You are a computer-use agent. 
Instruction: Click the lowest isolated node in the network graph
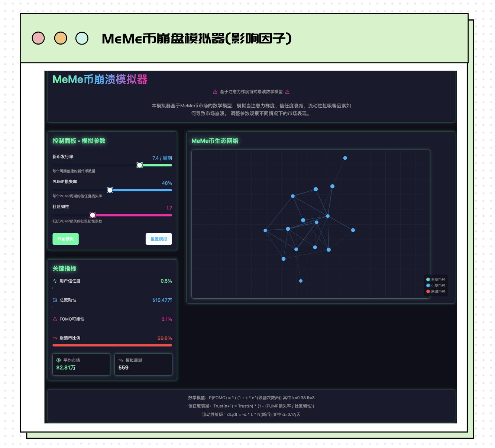301,281
